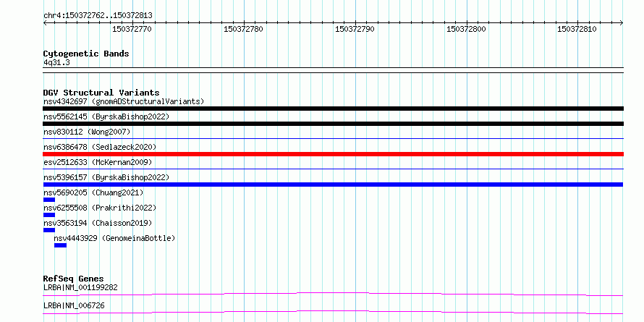Open variant nsv4342697 (gnomADStructuralVariants) label
This screenshot has height=322, width=644.
[x=124, y=101]
